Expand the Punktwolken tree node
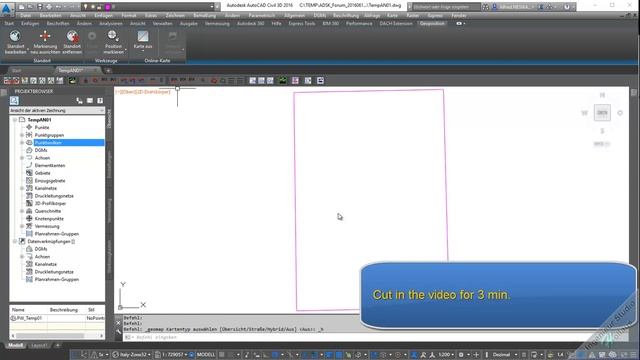This screenshot has height=360, width=640. click(x=22, y=142)
